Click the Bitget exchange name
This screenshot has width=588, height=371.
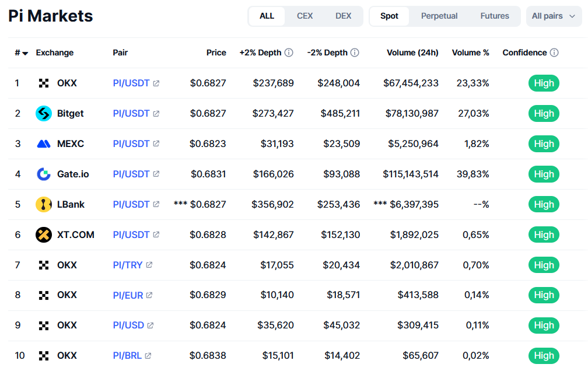point(70,114)
